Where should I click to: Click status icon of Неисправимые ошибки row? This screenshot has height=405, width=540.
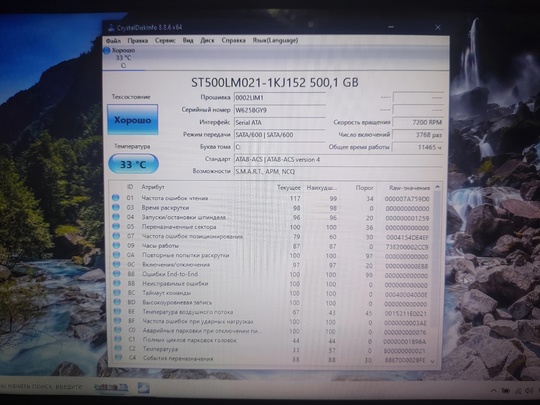[x=117, y=283]
